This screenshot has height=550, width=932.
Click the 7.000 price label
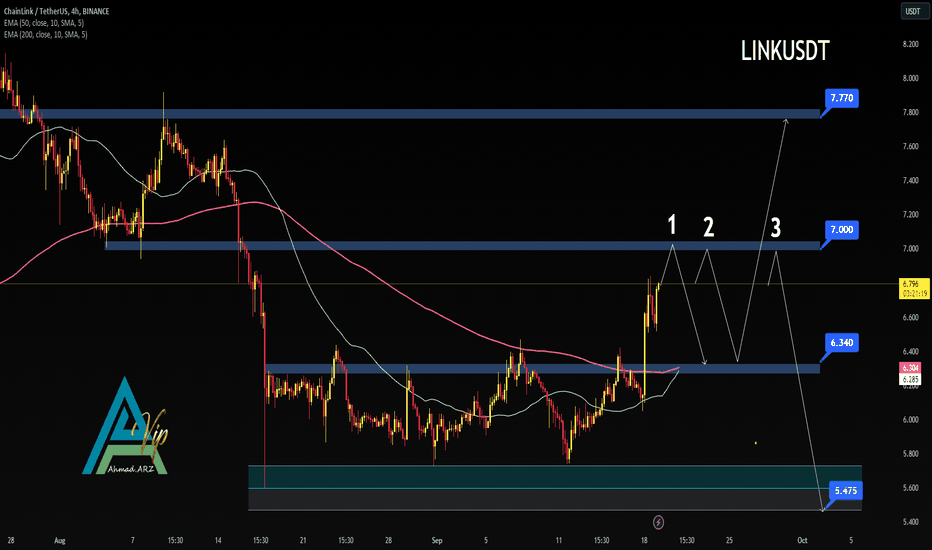pos(842,230)
